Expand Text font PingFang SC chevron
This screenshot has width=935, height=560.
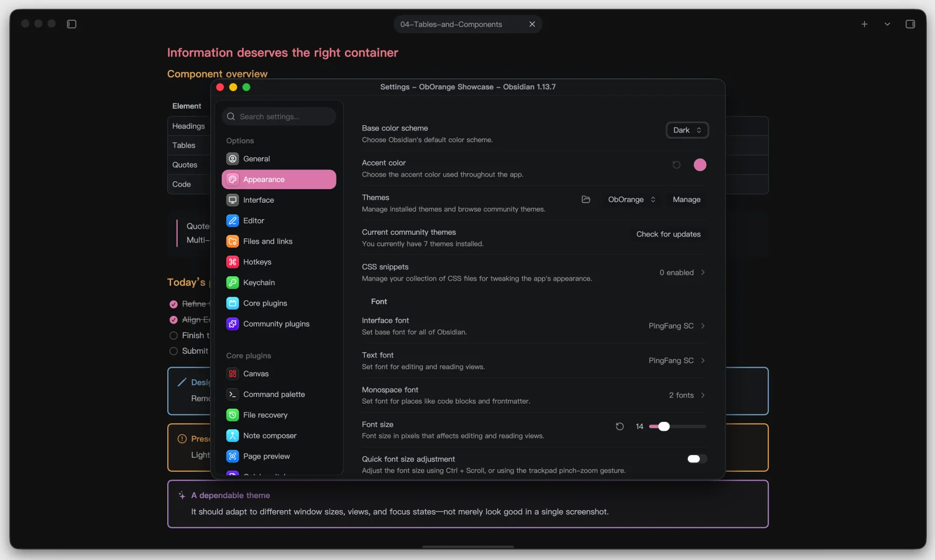pos(703,361)
